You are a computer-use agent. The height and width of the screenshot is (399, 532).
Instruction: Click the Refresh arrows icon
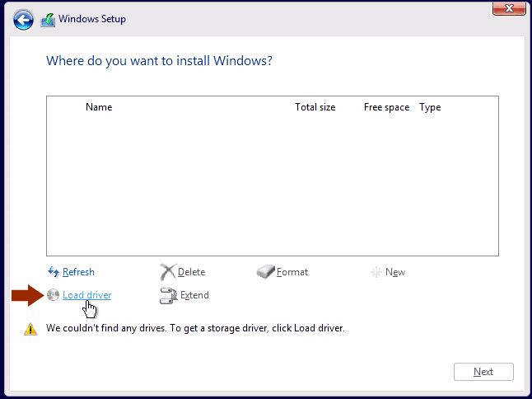pos(54,272)
